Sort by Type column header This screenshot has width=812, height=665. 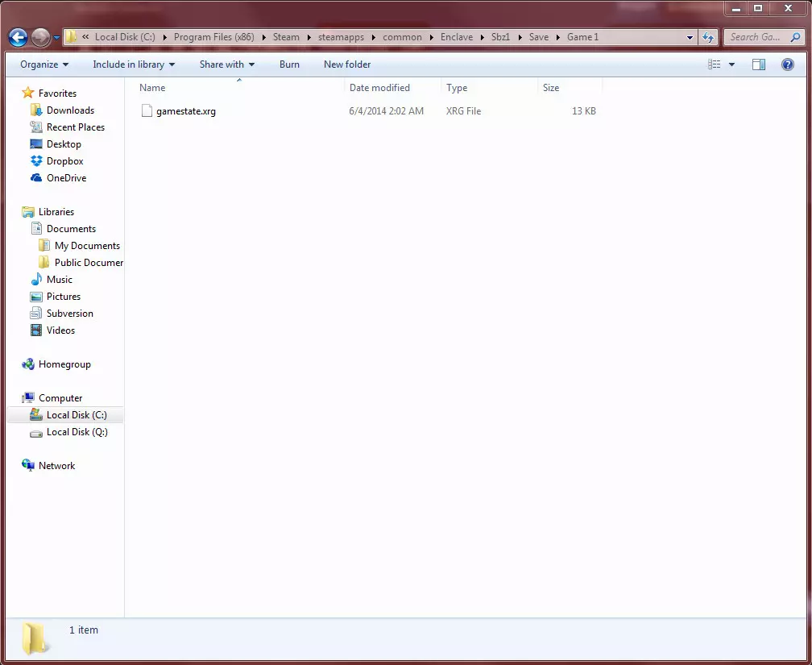click(x=489, y=88)
